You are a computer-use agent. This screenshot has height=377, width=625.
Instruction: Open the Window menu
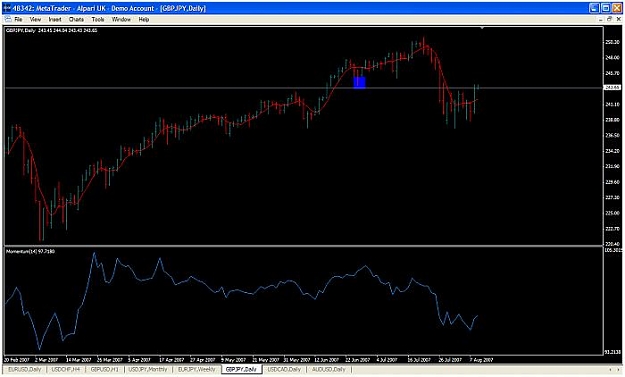pos(121,19)
